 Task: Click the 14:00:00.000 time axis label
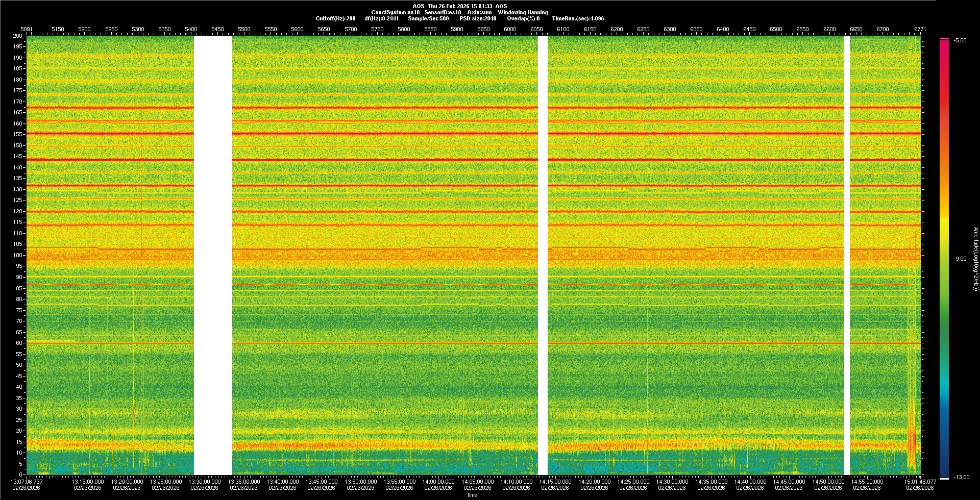coord(438,482)
